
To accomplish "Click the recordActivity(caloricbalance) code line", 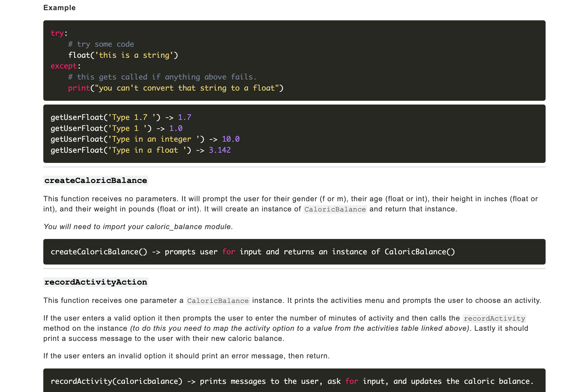I will 116,381.
